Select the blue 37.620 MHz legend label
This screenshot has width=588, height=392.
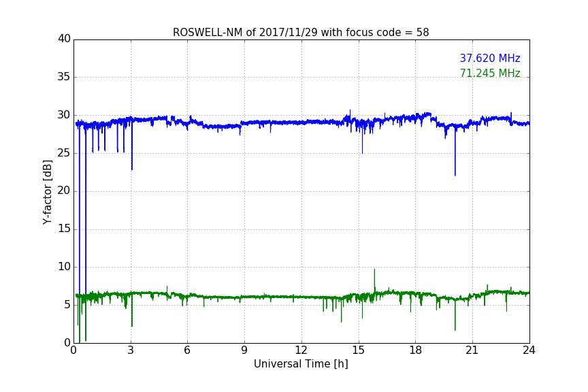490,59
